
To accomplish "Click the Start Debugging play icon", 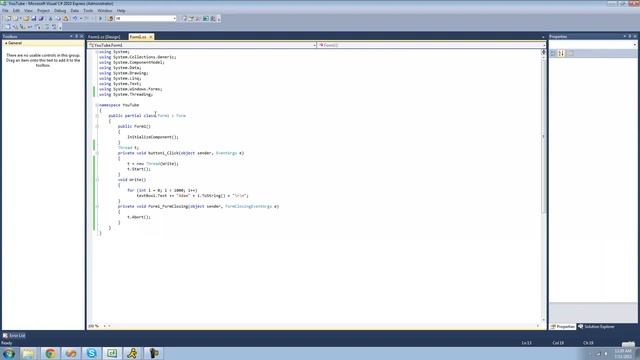I will [x=101, y=18].
